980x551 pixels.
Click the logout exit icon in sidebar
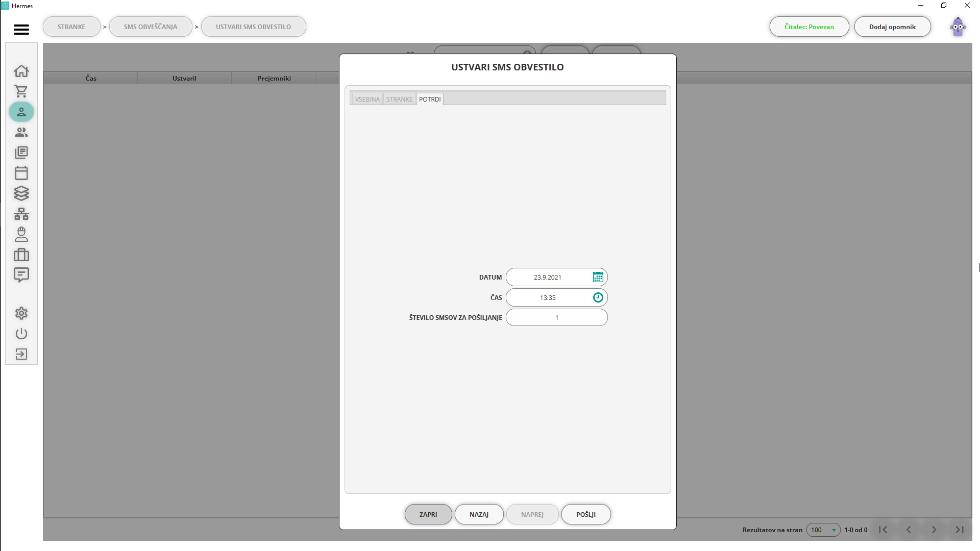[x=21, y=354]
